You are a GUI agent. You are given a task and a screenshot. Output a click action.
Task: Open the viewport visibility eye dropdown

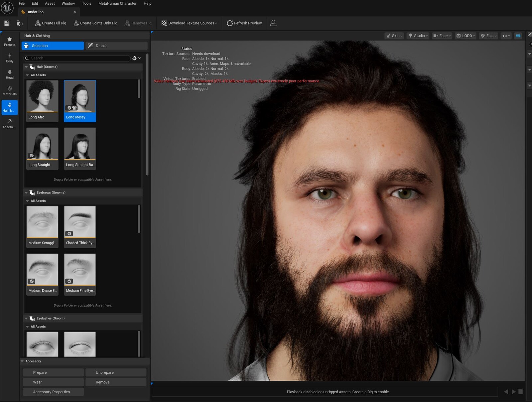[x=506, y=36]
